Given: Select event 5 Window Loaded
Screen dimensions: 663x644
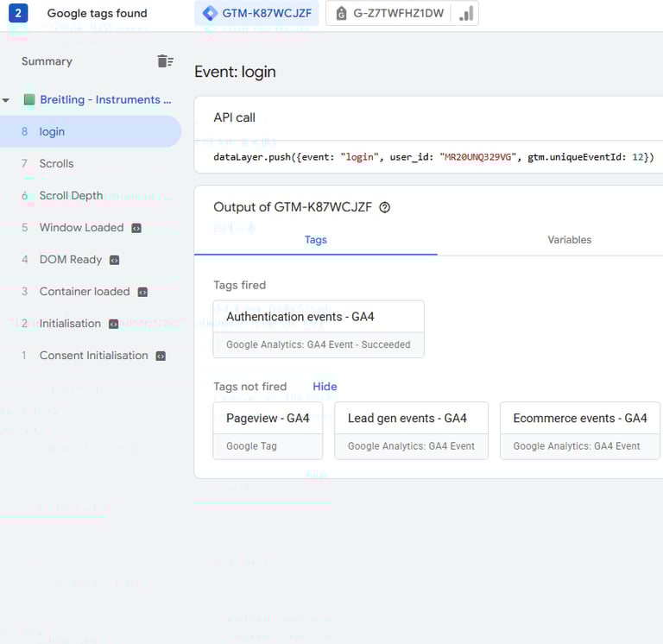Looking at the screenshot, I should 91,228.
